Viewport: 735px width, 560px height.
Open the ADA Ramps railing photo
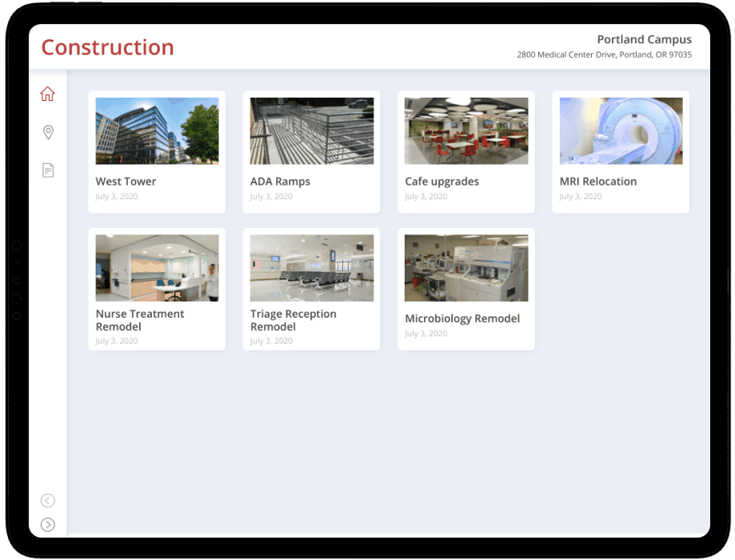(311, 131)
